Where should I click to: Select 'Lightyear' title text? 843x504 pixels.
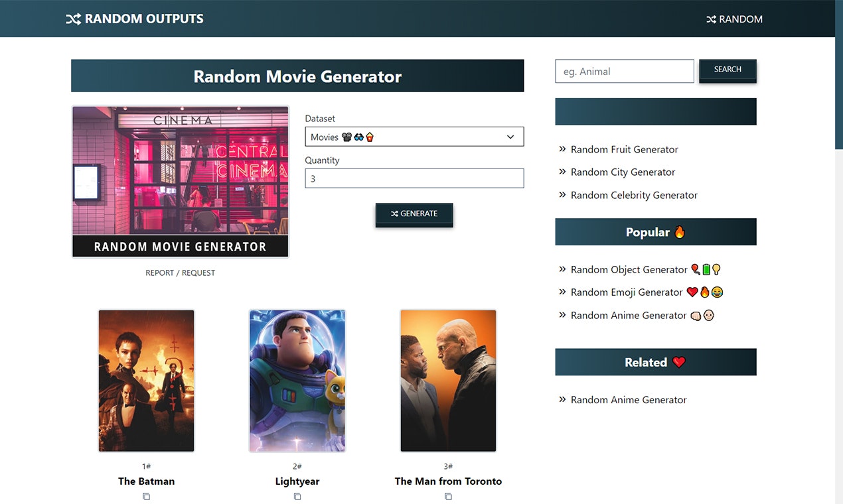(x=297, y=481)
